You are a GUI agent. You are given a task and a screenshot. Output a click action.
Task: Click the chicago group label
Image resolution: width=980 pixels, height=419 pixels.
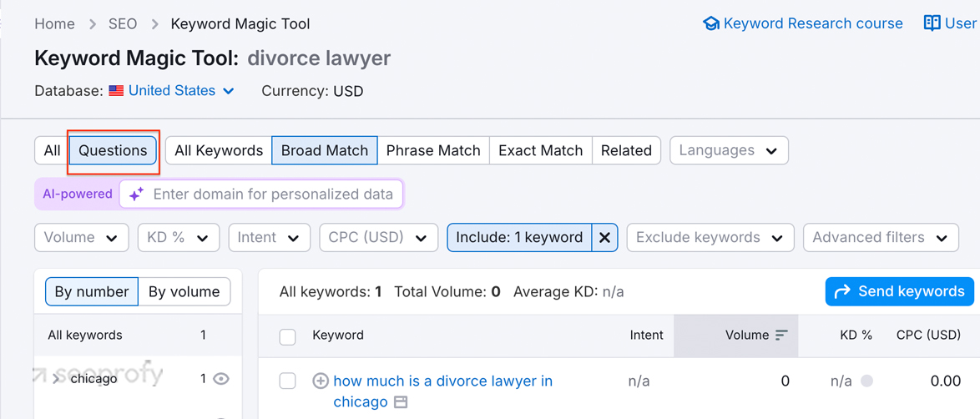pos(93,378)
